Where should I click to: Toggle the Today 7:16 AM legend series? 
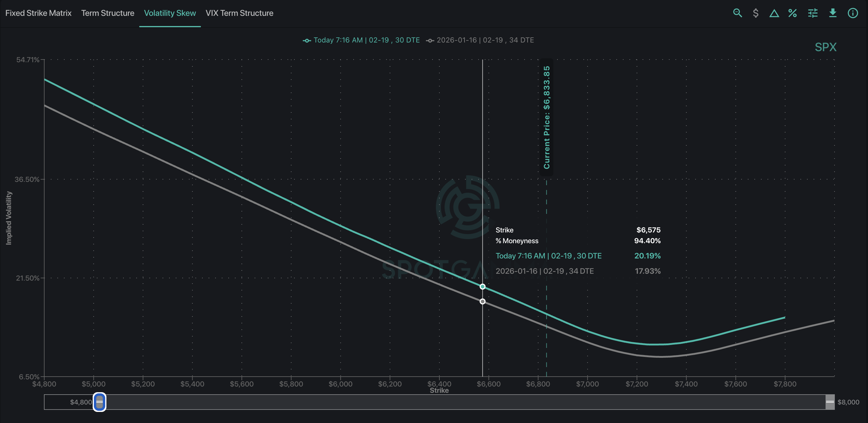(x=361, y=40)
